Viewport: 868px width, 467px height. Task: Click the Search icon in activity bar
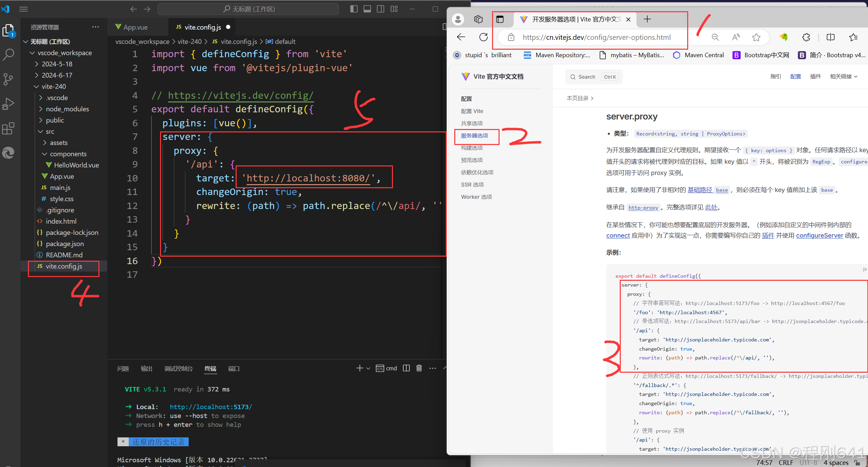(x=8, y=54)
